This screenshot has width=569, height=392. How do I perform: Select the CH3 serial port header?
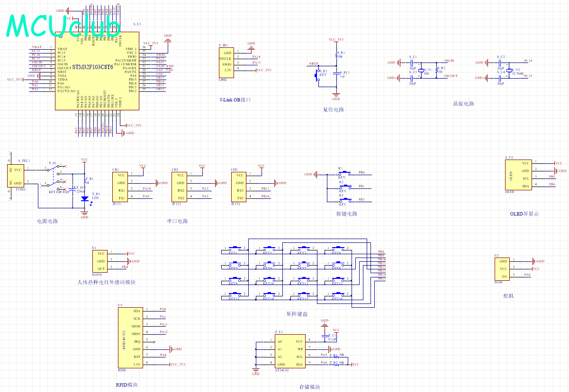(240, 187)
